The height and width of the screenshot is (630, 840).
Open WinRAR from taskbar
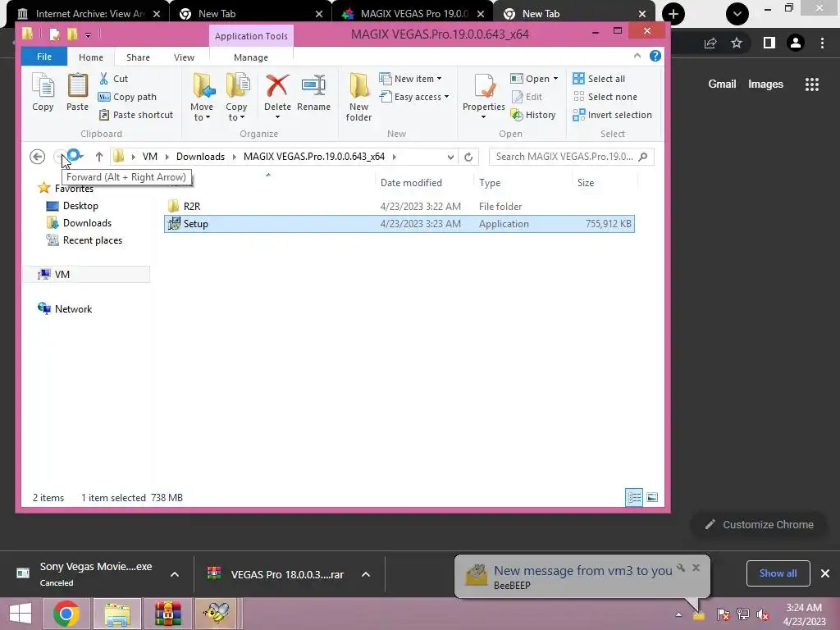coord(167,614)
